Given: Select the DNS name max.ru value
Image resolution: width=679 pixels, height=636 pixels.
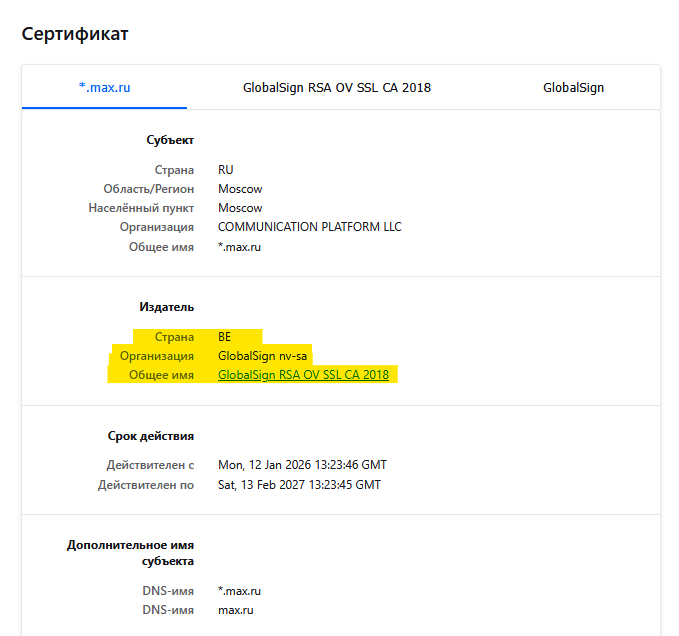Looking at the screenshot, I should (236, 610).
